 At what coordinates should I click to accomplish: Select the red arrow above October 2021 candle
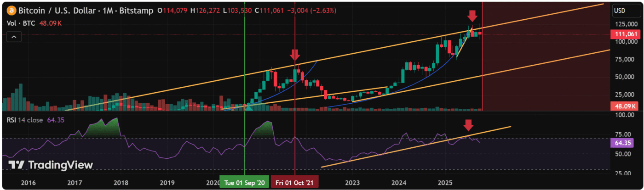[x=294, y=56]
